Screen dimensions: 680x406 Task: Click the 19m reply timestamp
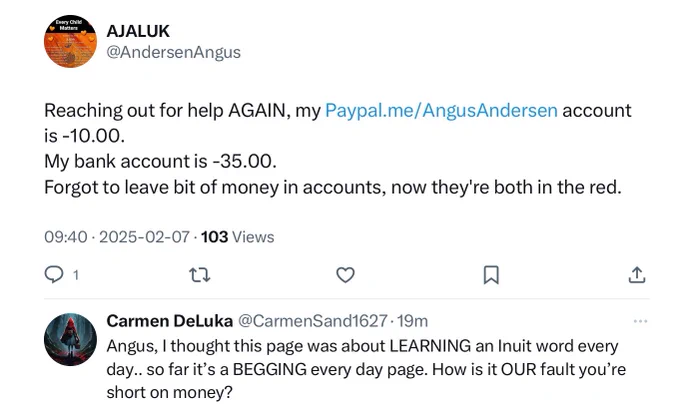tap(412, 321)
